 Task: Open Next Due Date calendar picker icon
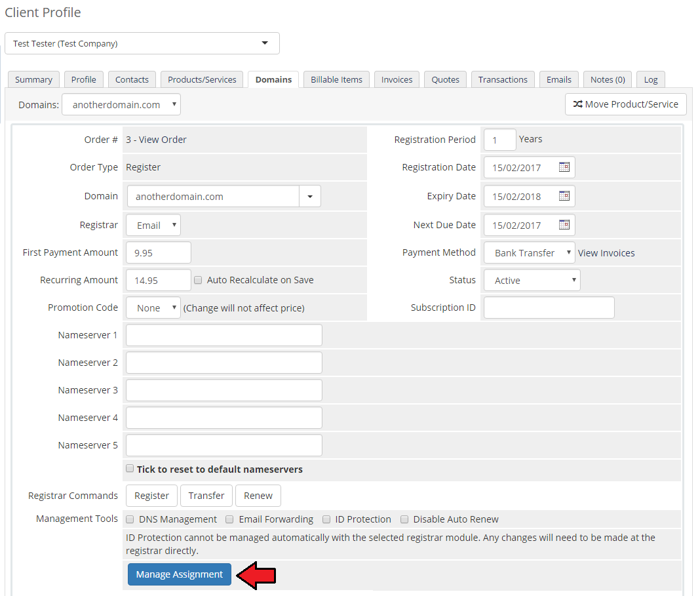point(564,224)
